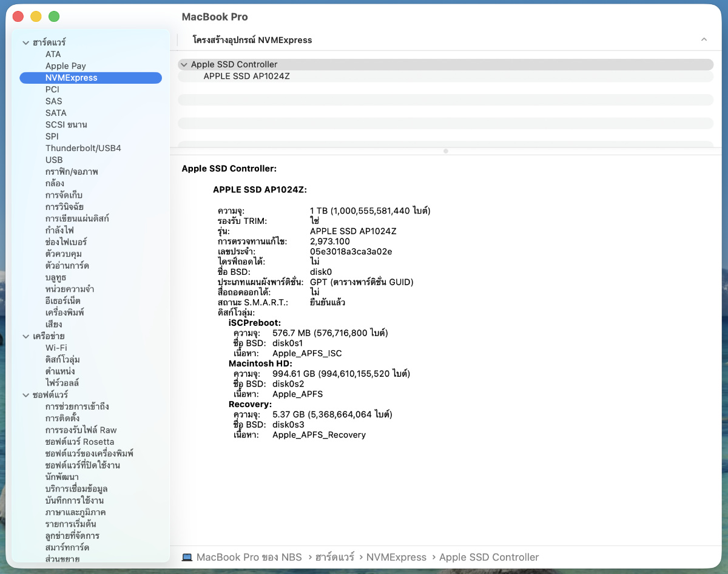The width and height of the screenshot is (728, 574).
Task: Collapse the เครือข่าย sidebar section
Action: [x=26, y=336]
